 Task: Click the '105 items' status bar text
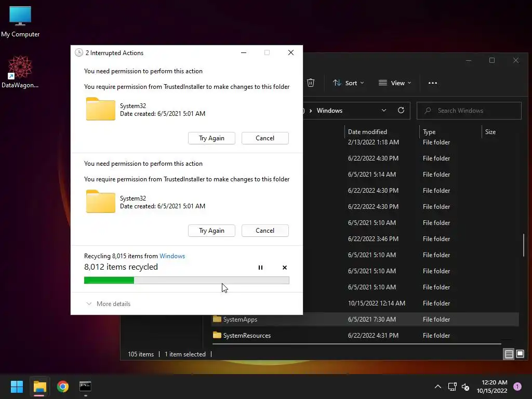pyautogui.click(x=141, y=354)
